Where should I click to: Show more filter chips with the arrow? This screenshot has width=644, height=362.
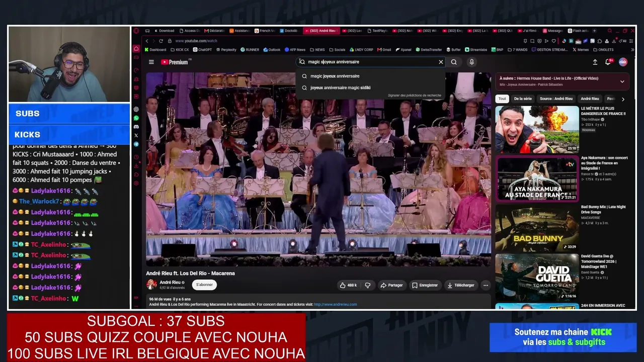pos(623,99)
